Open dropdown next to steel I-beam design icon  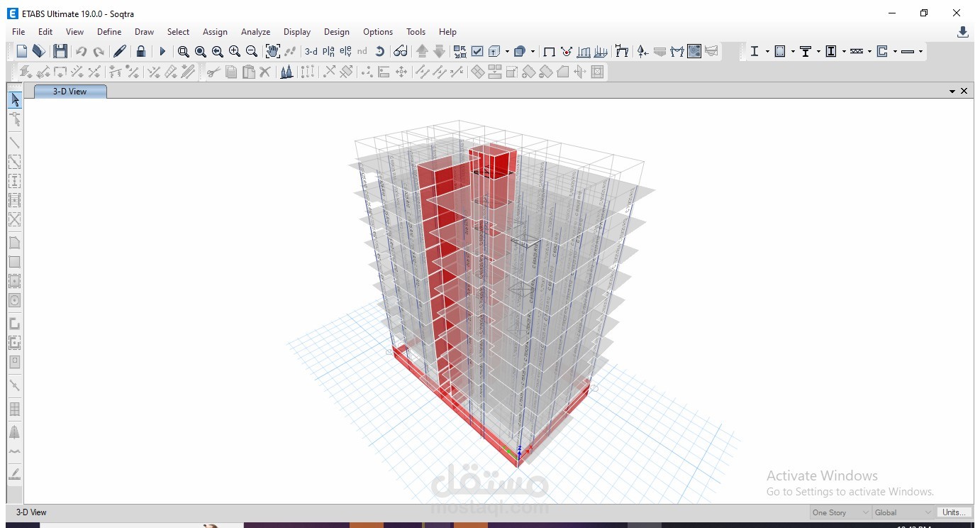[767, 51]
